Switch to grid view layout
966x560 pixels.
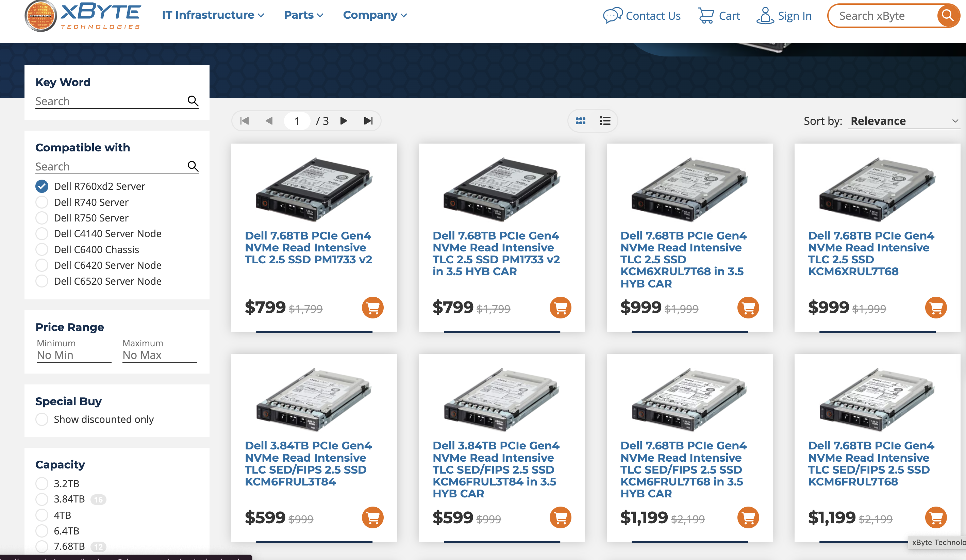(x=580, y=121)
